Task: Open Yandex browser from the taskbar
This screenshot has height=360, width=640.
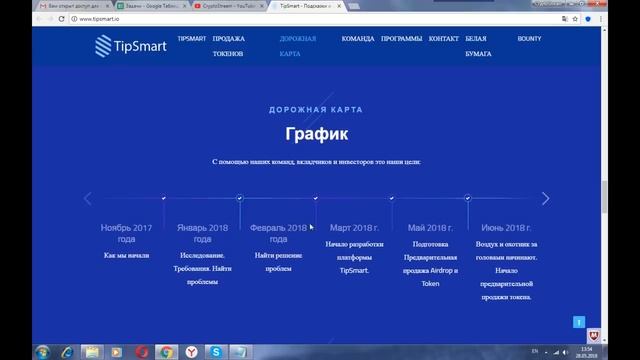Action: tap(191, 352)
